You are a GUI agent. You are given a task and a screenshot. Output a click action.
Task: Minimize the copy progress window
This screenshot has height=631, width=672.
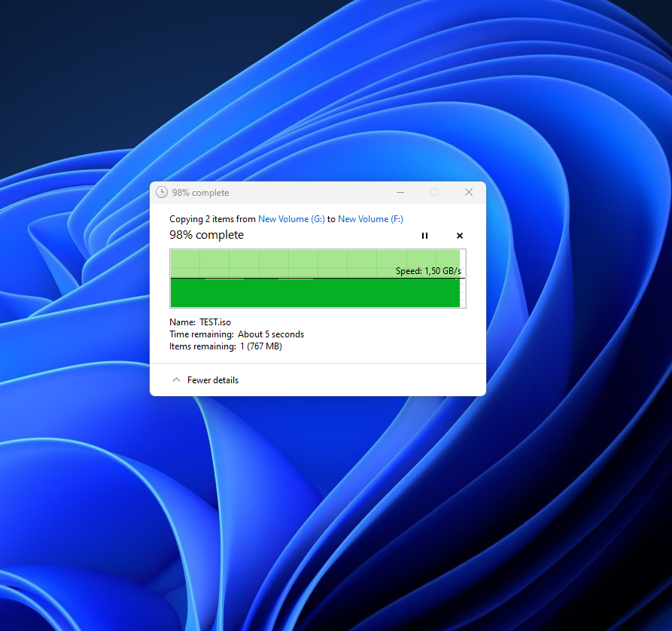(400, 192)
